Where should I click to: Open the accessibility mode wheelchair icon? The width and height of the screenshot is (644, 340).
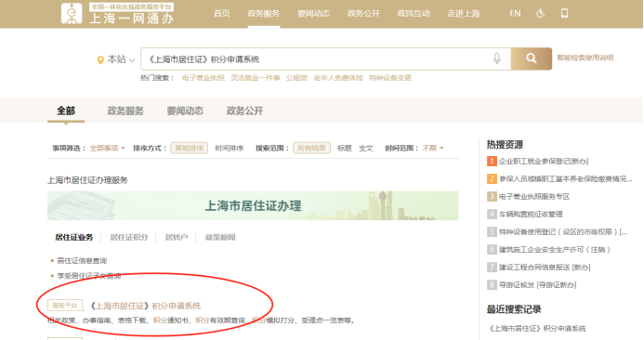click(x=541, y=13)
